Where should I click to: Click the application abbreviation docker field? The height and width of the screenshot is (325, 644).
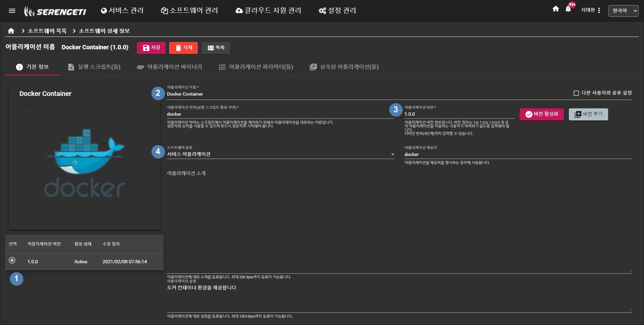tap(280, 114)
